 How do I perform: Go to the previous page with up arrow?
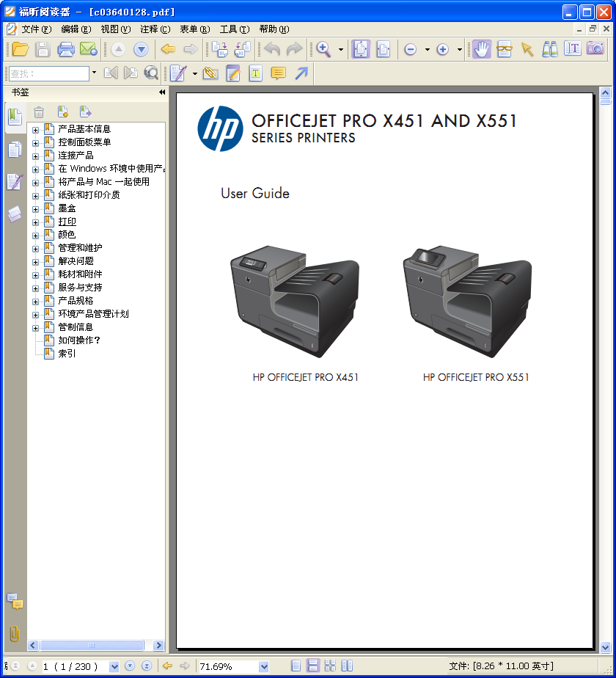(118, 49)
